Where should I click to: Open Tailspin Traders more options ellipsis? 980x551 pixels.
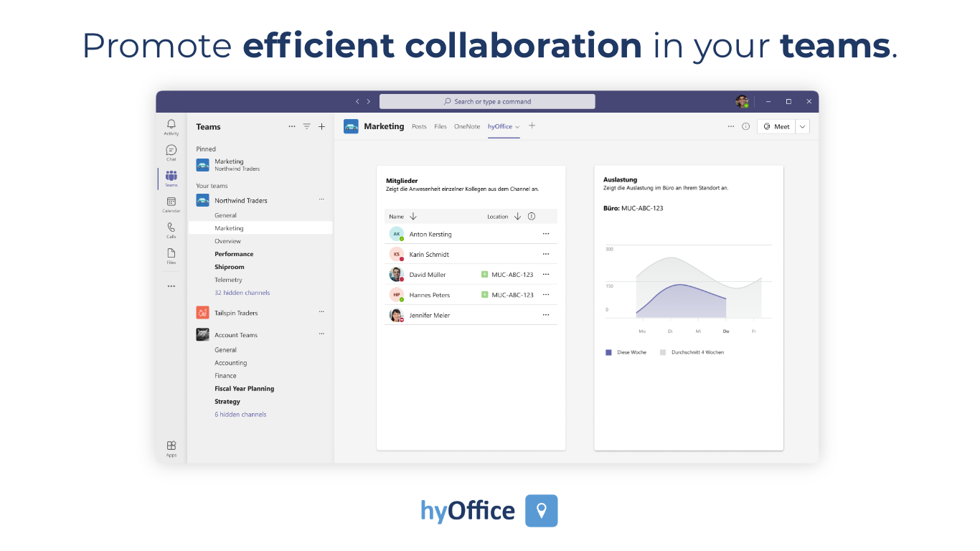point(321,311)
